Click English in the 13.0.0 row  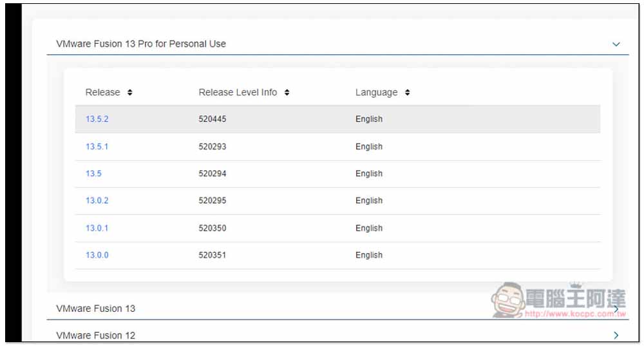click(x=369, y=256)
